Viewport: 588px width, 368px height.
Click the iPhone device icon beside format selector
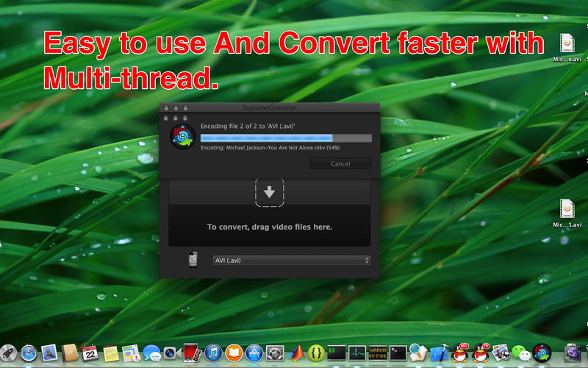click(193, 260)
